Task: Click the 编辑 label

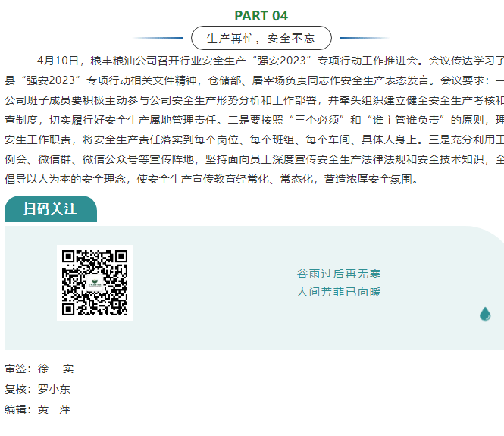Action: (18, 409)
